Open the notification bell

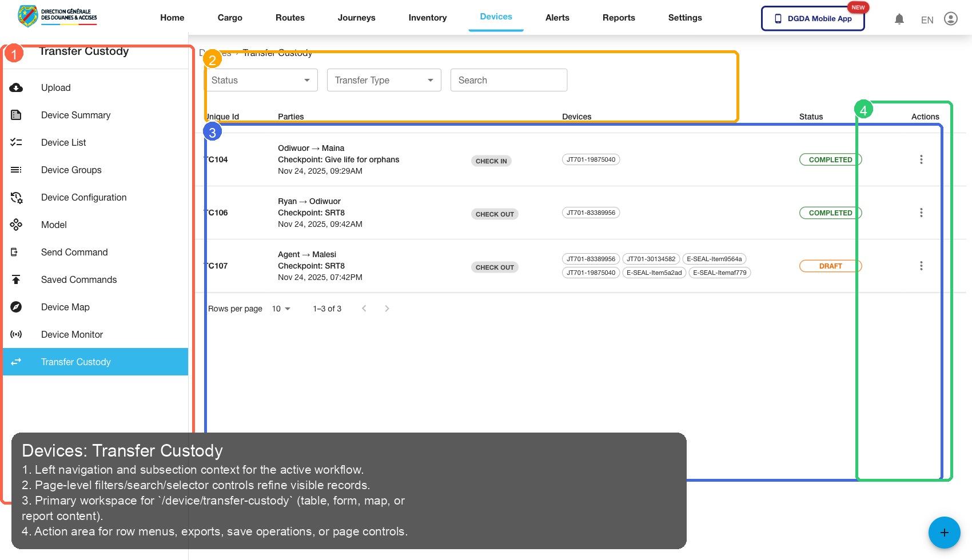pyautogui.click(x=899, y=18)
